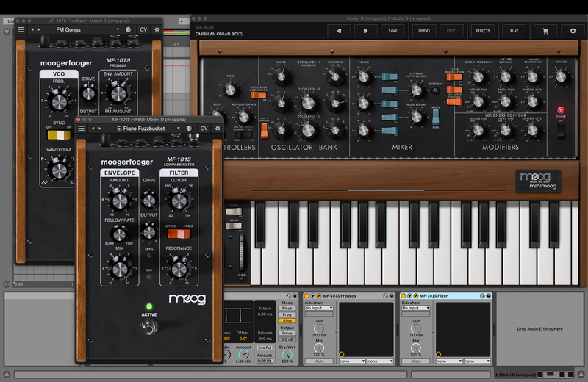Click the Effects button in Model D
This screenshot has height=382, width=588.
483,31
